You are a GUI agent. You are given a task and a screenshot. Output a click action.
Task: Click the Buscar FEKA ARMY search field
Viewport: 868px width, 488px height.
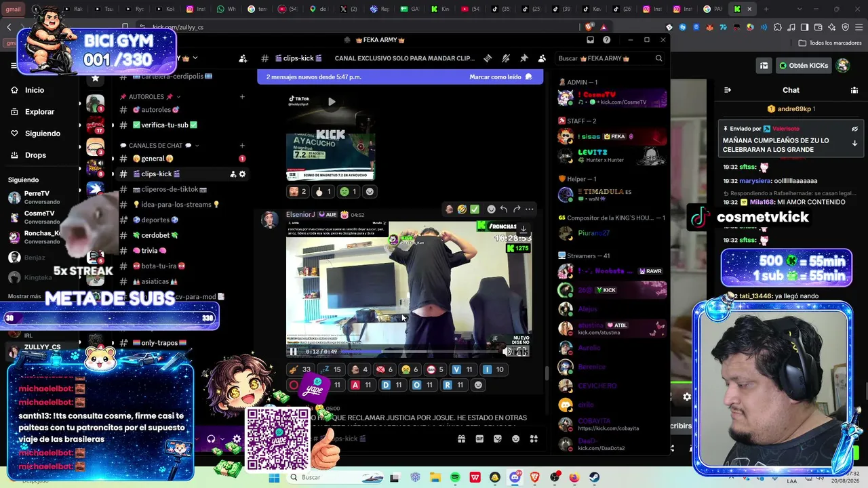(609, 58)
